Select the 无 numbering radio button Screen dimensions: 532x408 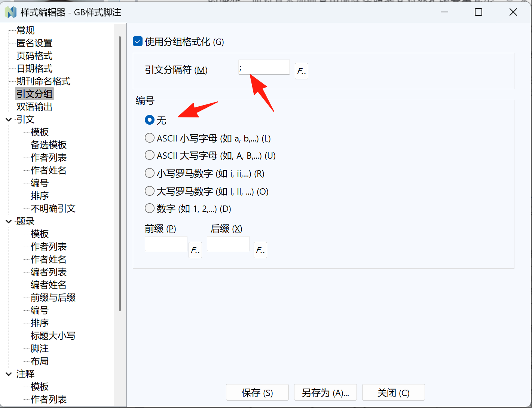[150, 120]
